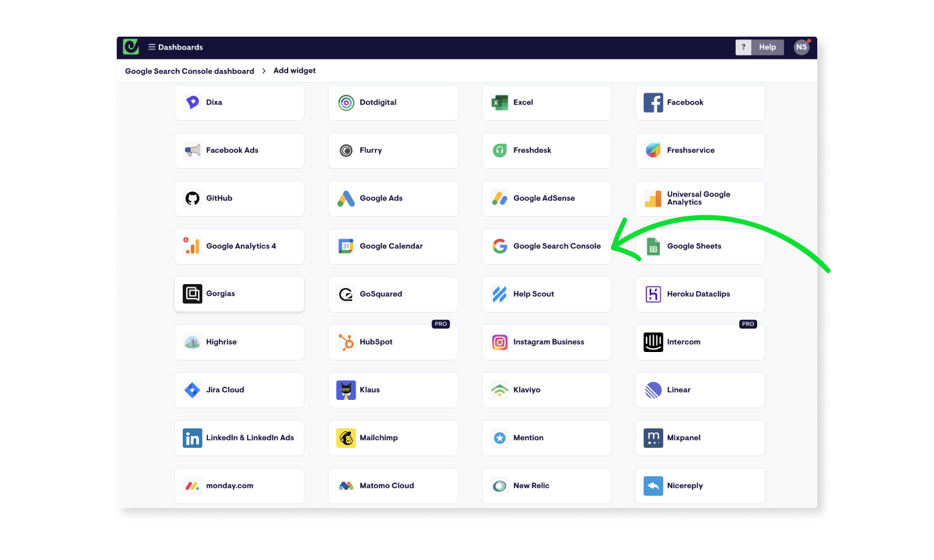Choose the 'LinkedIn & LinkedIn Ads' label

pyautogui.click(x=250, y=438)
